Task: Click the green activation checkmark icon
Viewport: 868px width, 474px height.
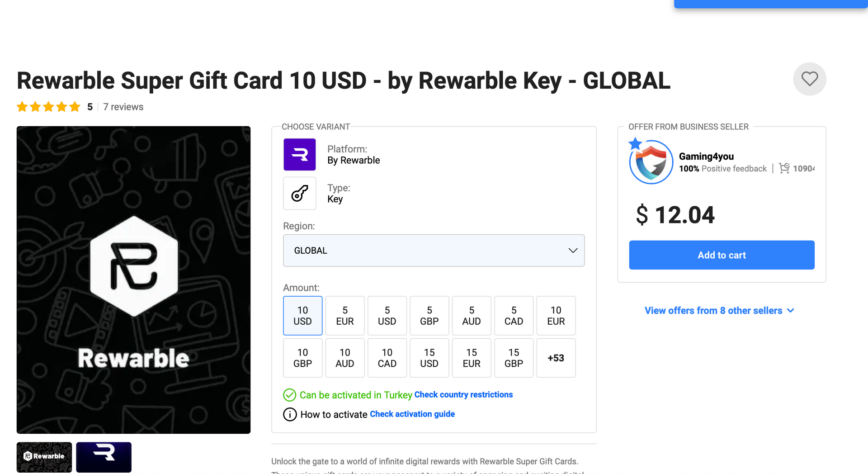Action: point(290,395)
